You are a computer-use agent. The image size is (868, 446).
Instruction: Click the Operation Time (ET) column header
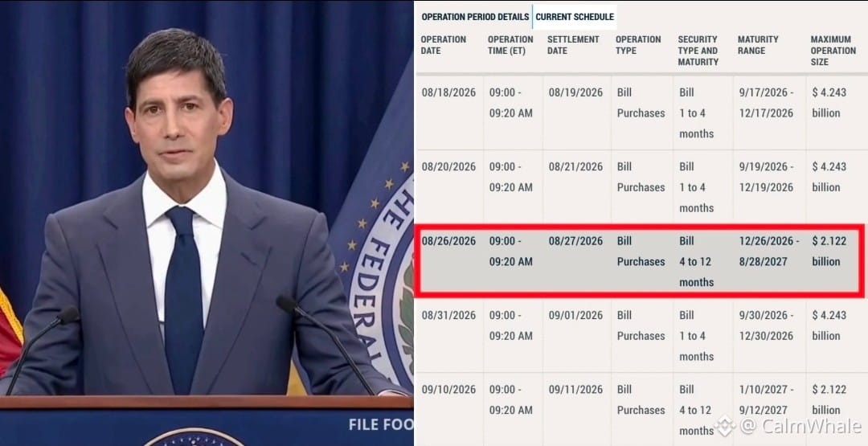click(510, 45)
